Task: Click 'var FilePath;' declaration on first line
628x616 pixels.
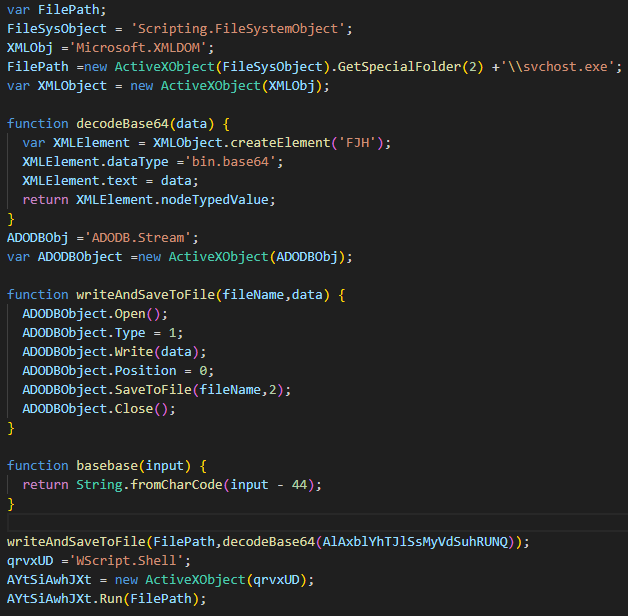Action: (x=56, y=10)
